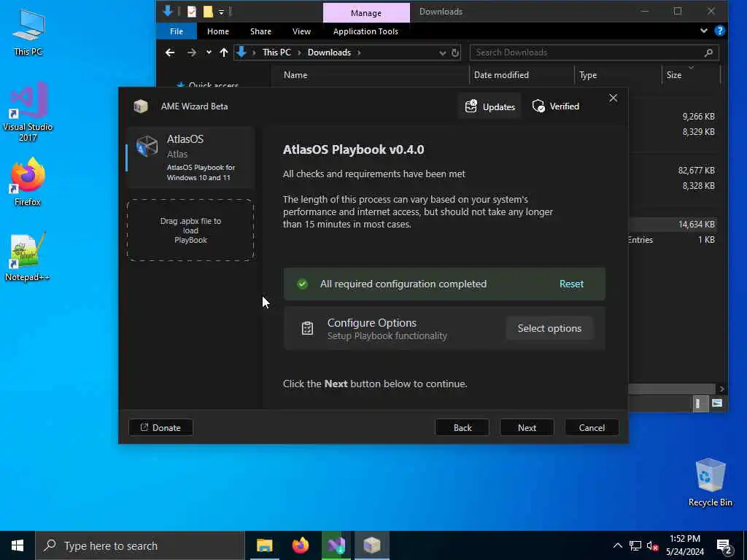The height and width of the screenshot is (560, 747).
Task: Select the Manage contextual tab
Action: 366,13
